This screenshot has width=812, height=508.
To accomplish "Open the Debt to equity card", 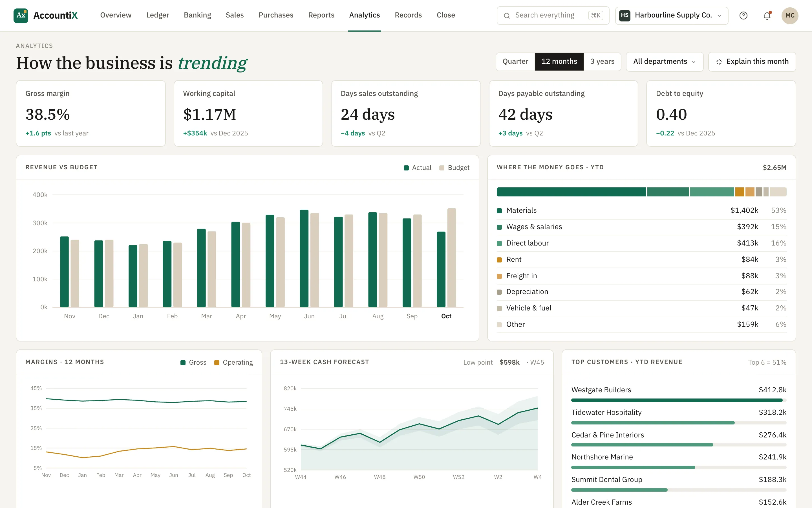I will pyautogui.click(x=721, y=113).
